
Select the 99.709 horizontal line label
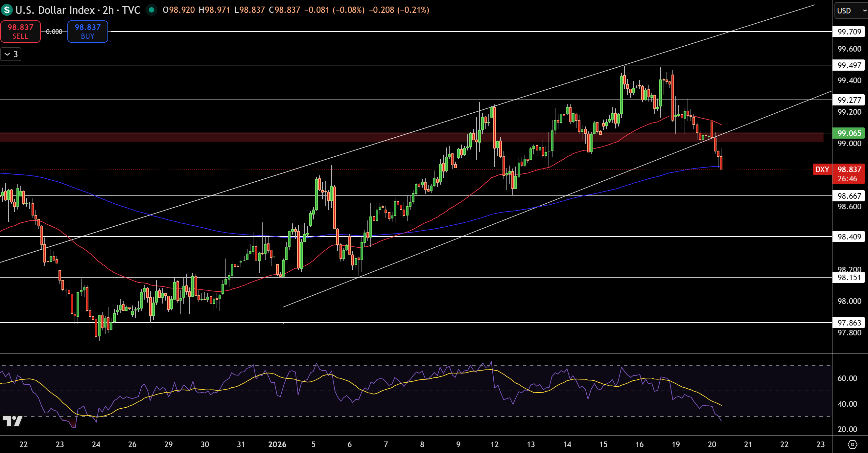coord(849,32)
